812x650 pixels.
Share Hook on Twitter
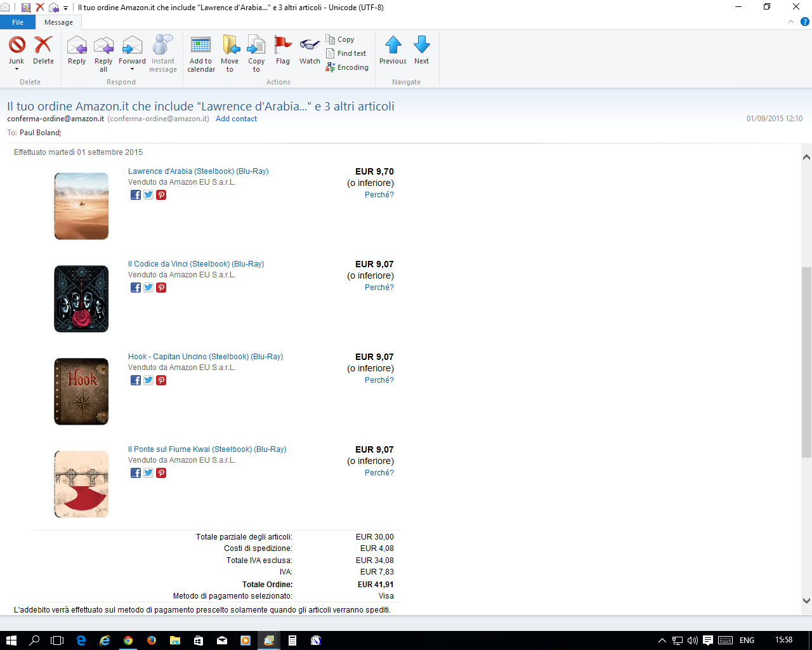pyautogui.click(x=148, y=380)
